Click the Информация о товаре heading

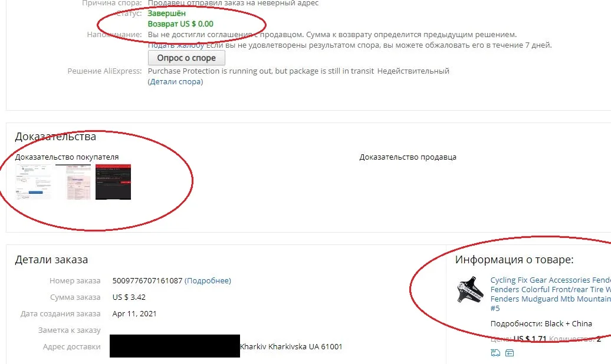coord(514,260)
